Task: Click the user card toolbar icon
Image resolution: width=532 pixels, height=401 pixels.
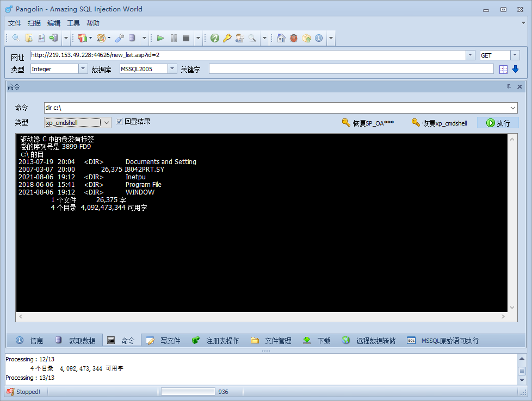Action: (240, 38)
